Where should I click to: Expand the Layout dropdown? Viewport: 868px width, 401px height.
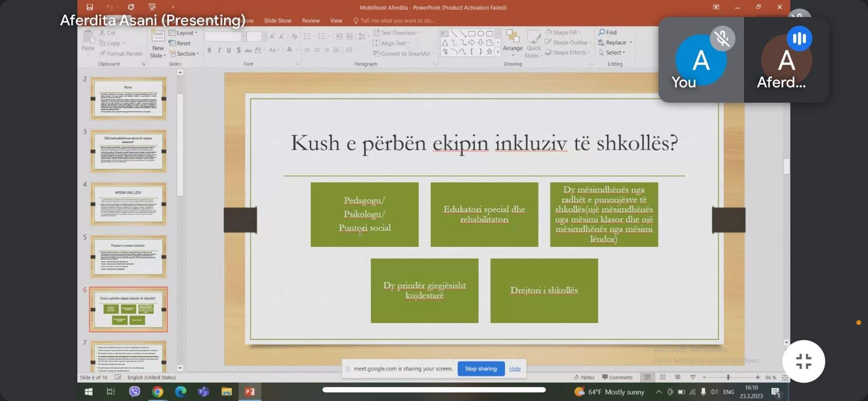pos(183,33)
